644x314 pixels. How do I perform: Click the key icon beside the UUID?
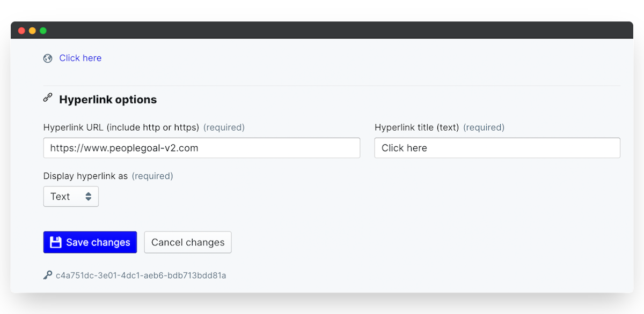48,275
